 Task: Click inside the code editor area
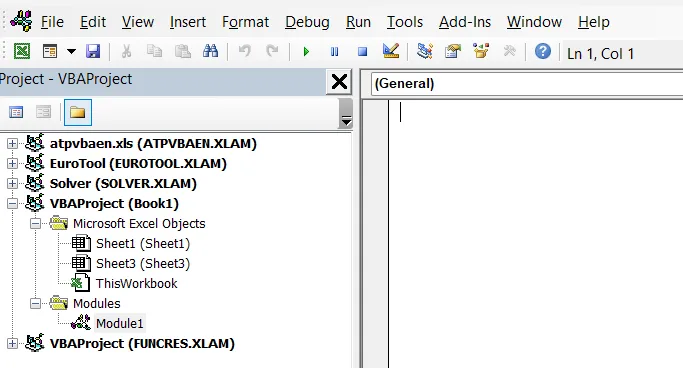pos(536,235)
